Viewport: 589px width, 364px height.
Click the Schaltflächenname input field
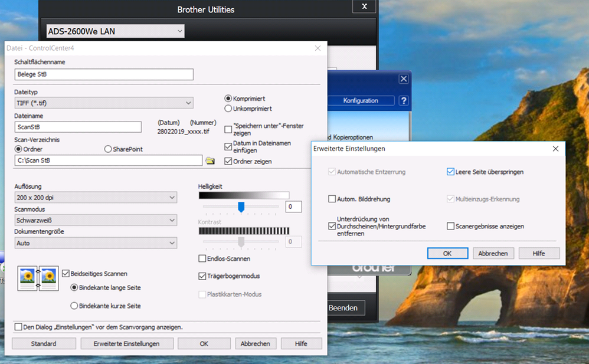104,74
